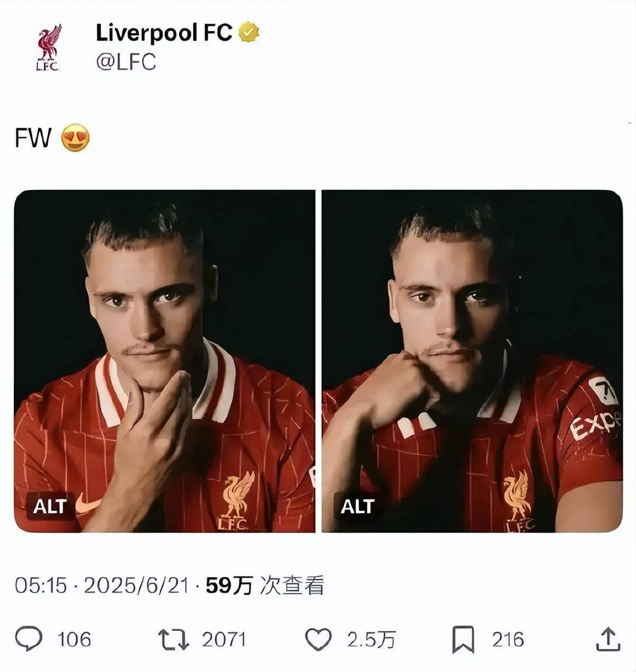Click the share upload icon
636x672 pixels.
(607, 639)
